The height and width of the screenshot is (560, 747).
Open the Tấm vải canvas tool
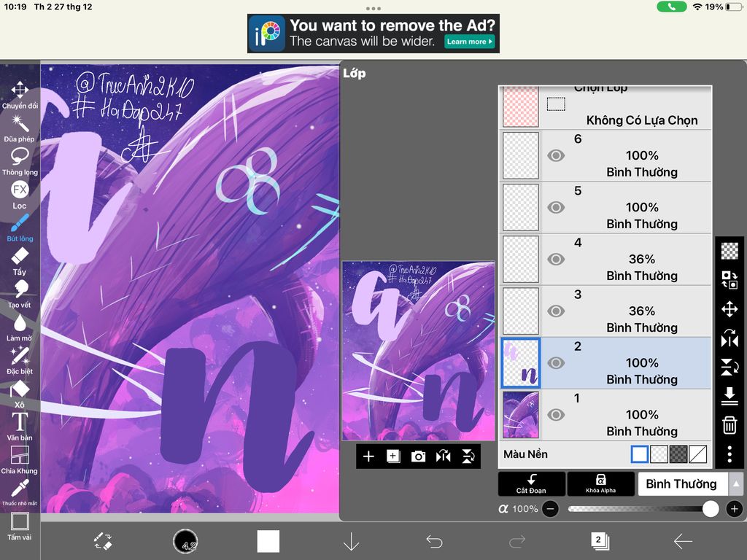[x=20, y=526]
